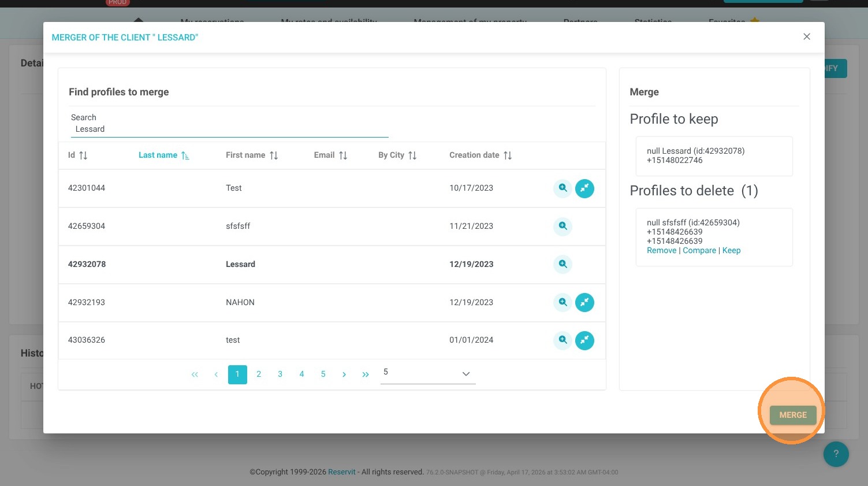
Task: Click first name cell 'NAHON'
Action: [240, 303]
